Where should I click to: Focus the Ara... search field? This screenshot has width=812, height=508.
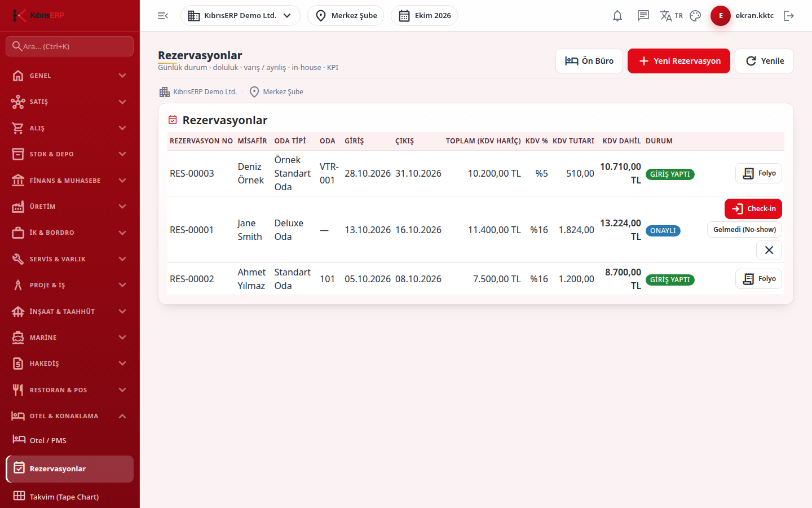click(70, 46)
